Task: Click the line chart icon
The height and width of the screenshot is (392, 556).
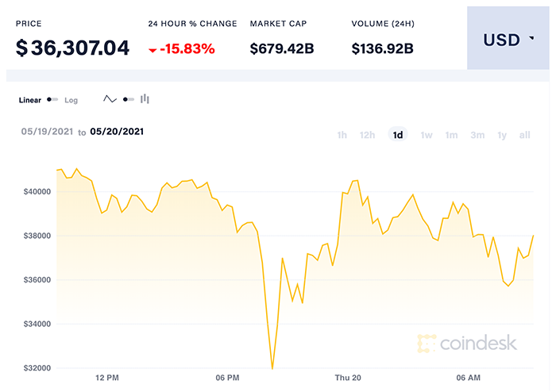Action: click(x=110, y=100)
